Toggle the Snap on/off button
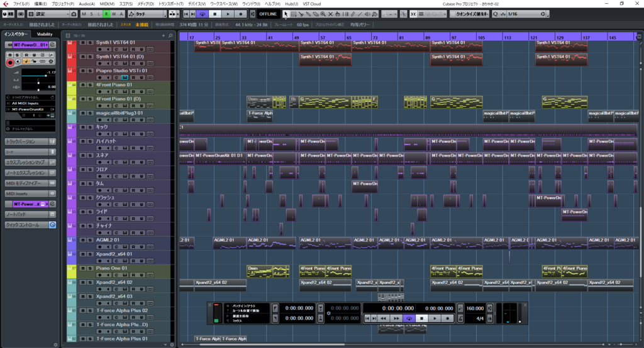 pyautogui.click(x=413, y=14)
